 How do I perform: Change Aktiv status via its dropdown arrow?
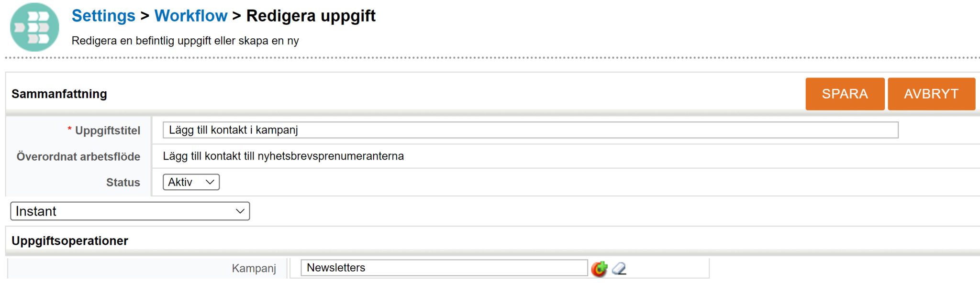[209, 182]
